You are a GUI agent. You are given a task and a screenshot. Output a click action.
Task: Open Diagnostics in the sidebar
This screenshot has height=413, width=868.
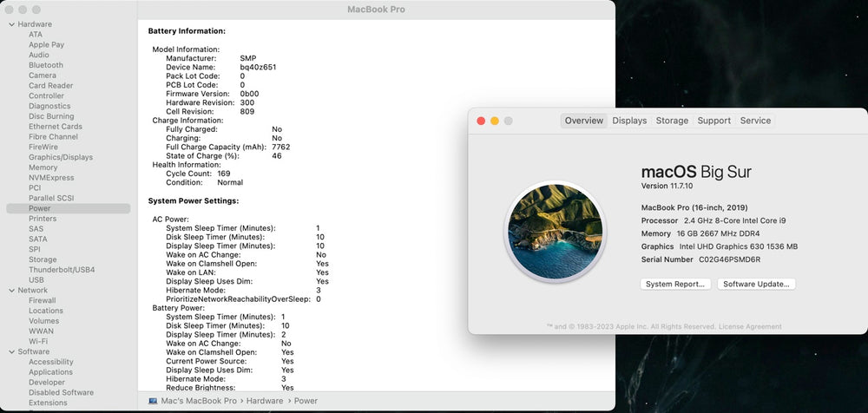(x=49, y=106)
